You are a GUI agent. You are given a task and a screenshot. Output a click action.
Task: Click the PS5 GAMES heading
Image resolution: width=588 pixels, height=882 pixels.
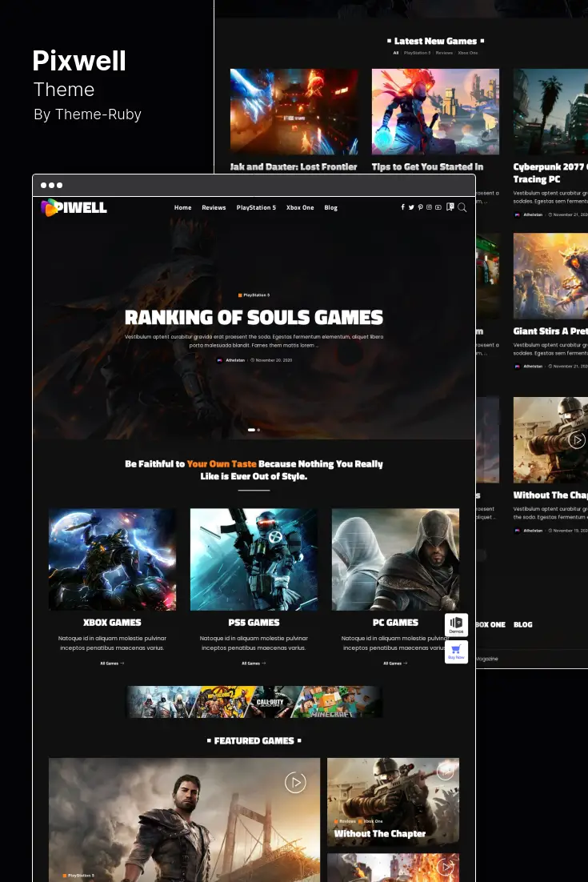(x=254, y=622)
